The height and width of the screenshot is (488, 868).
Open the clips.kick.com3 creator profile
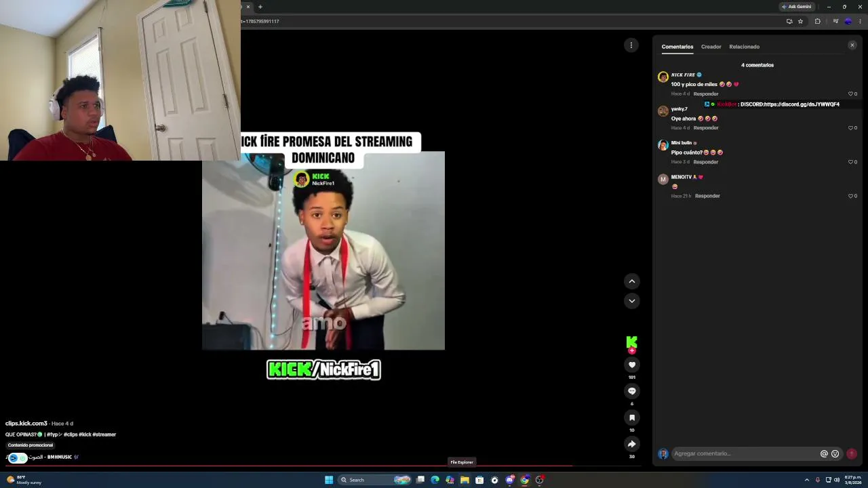(26, 424)
